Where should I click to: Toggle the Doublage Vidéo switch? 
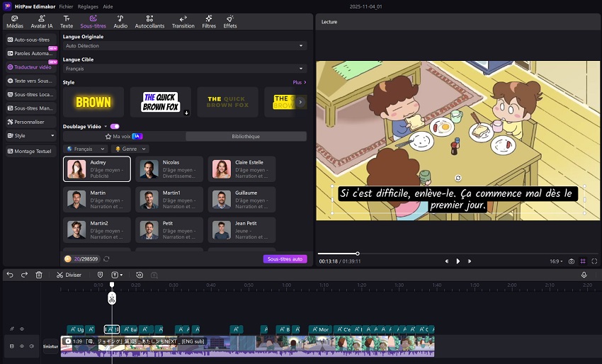tap(115, 126)
